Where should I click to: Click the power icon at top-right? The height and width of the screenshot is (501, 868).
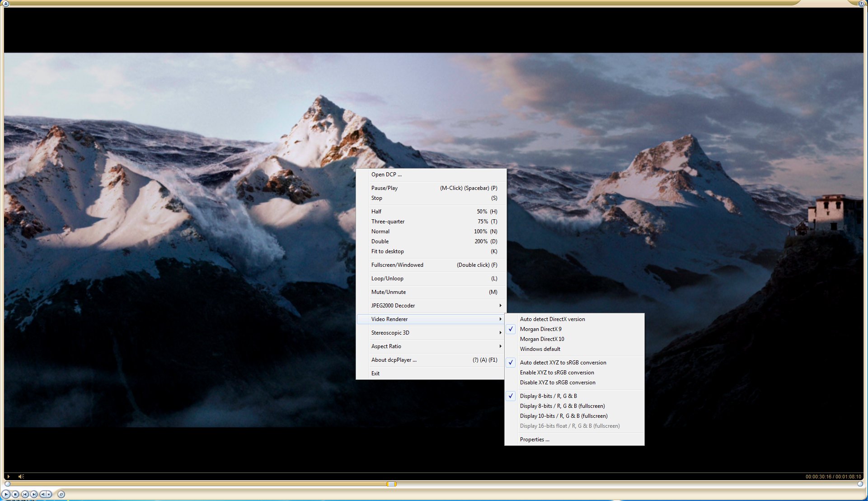tap(861, 3)
